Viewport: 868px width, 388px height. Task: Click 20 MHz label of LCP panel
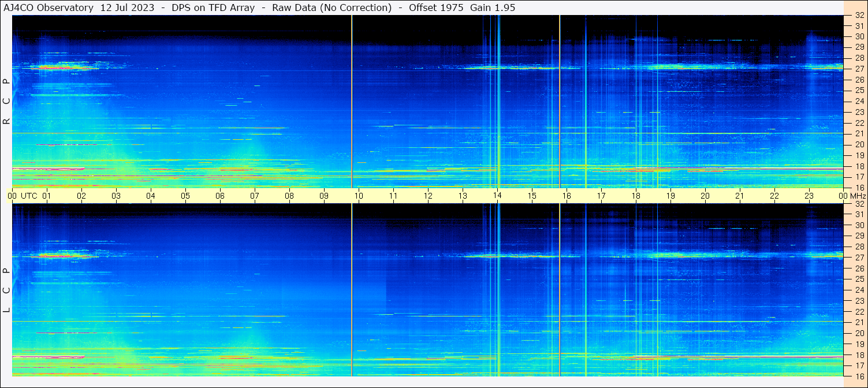859,333
